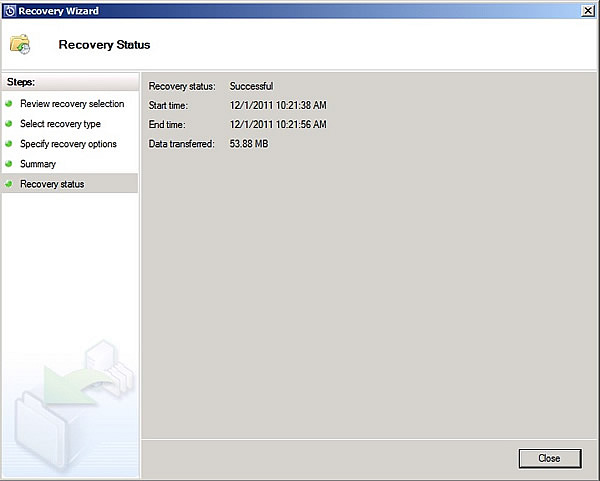The width and height of the screenshot is (600, 481).
Task: Click the Successful recovery status value
Action: (x=251, y=86)
